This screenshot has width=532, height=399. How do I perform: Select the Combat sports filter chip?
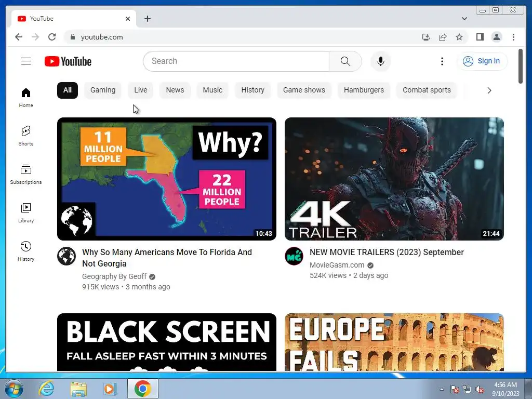point(427,90)
